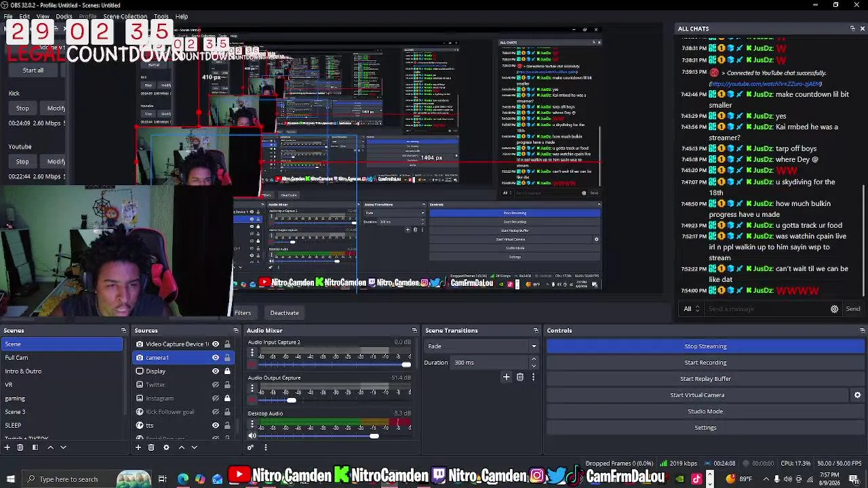Add a scene transition with the plus icon
The image size is (868, 488).
click(506, 377)
